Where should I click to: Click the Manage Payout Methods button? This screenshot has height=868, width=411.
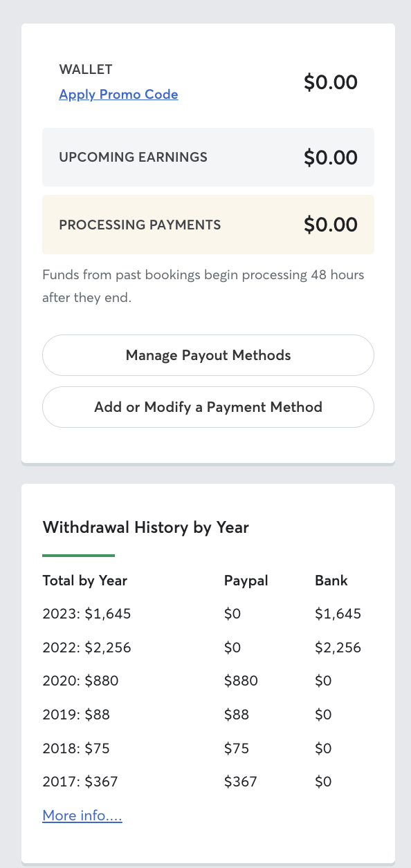pyautogui.click(x=208, y=355)
